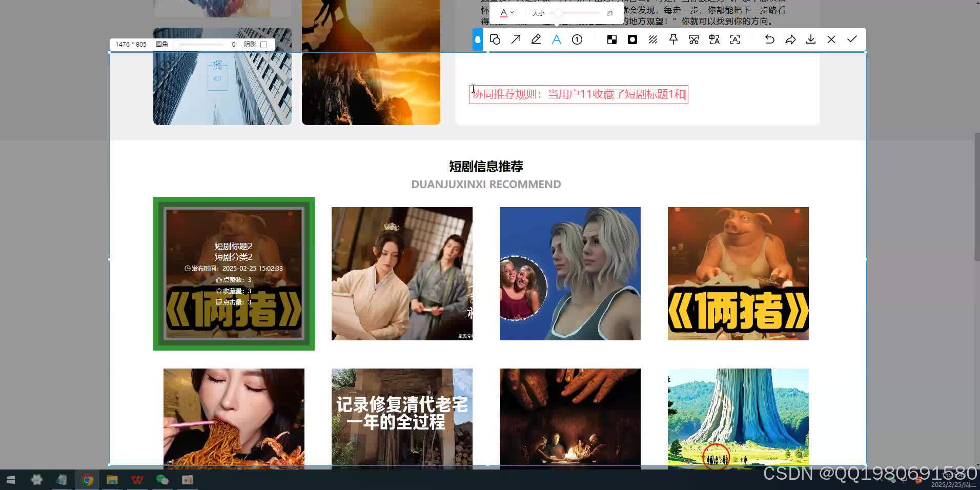Open the fourth 俩猪 pig thumbnail
Screen dimensions: 980x490
738,274
